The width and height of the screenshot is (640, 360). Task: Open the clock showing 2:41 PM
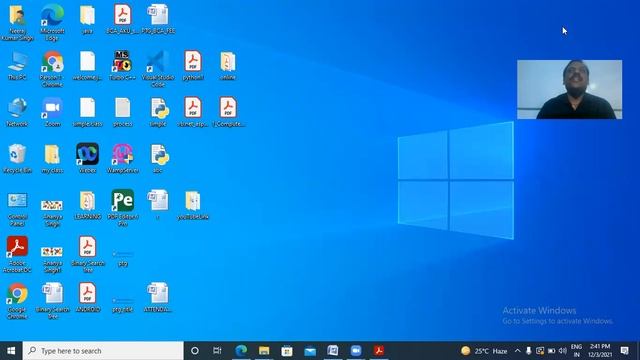pyautogui.click(x=600, y=351)
